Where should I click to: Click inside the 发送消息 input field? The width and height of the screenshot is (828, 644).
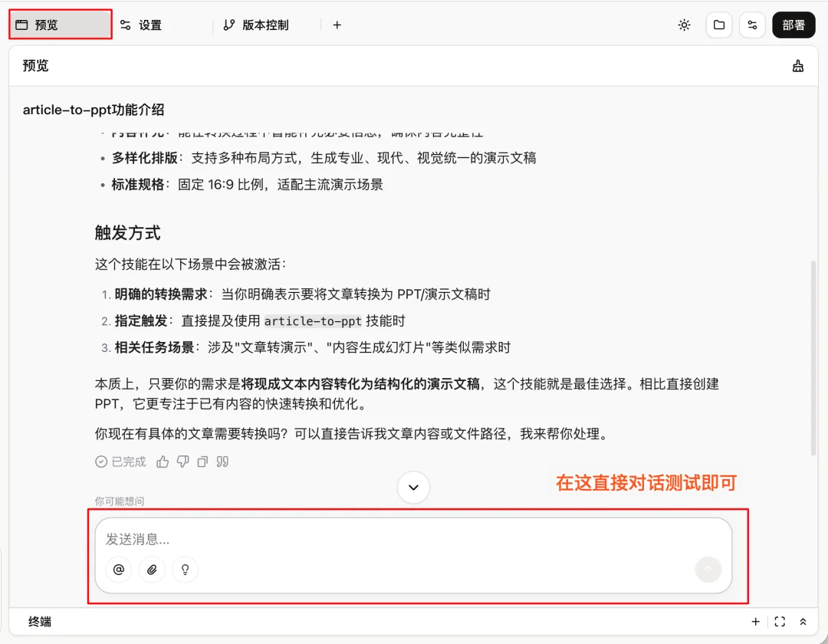[307, 539]
